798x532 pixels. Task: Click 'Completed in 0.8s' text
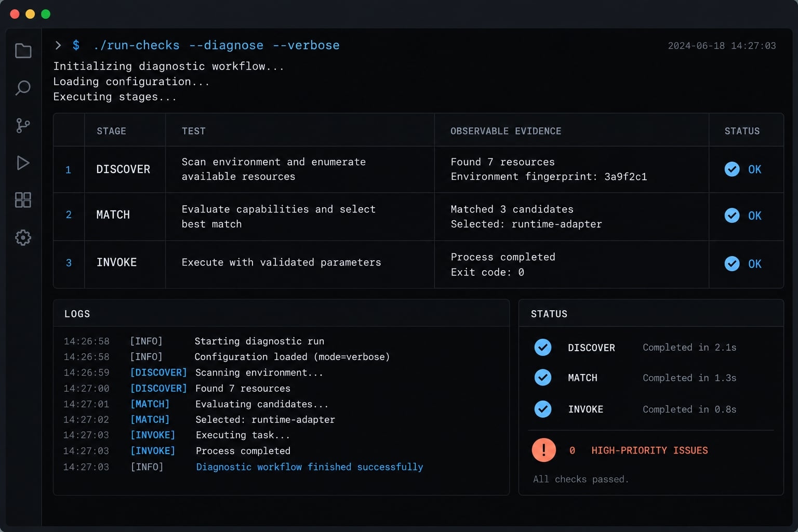(x=689, y=409)
